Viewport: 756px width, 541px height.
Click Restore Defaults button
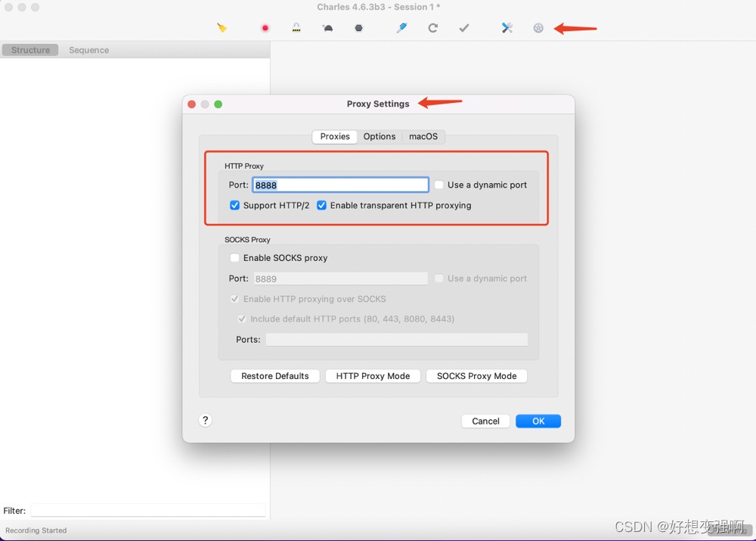(275, 376)
